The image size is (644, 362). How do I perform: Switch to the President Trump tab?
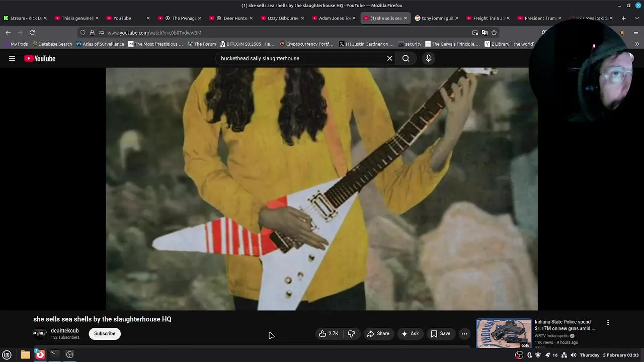[539, 18]
